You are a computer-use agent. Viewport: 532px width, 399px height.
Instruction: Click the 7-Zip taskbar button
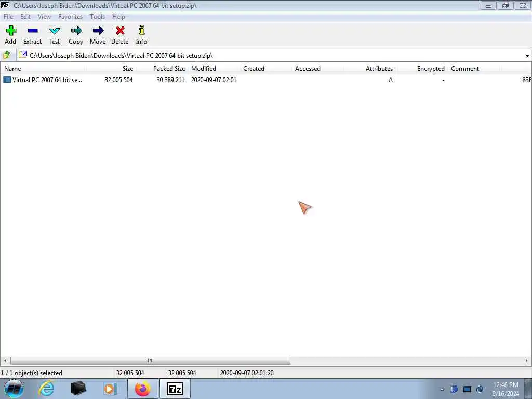175,389
